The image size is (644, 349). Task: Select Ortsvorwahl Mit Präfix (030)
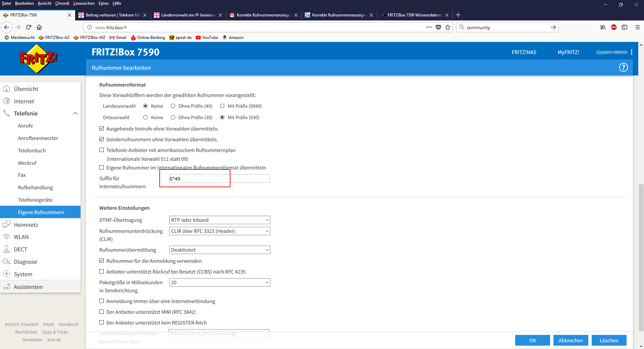[222, 117]
